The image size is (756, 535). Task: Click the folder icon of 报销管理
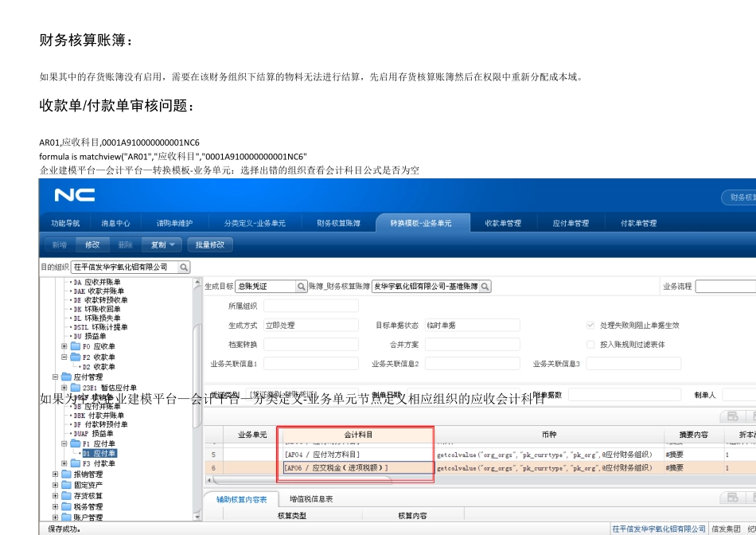(66, 474)
